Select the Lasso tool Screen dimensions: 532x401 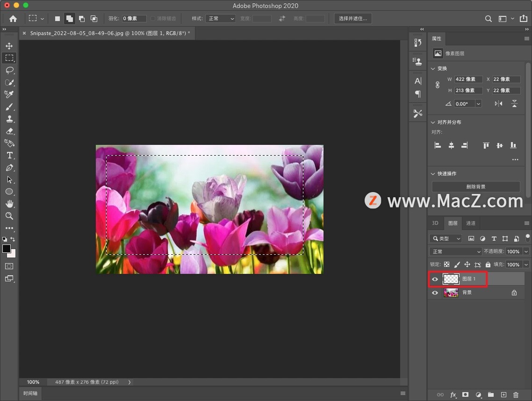[9, 70]
